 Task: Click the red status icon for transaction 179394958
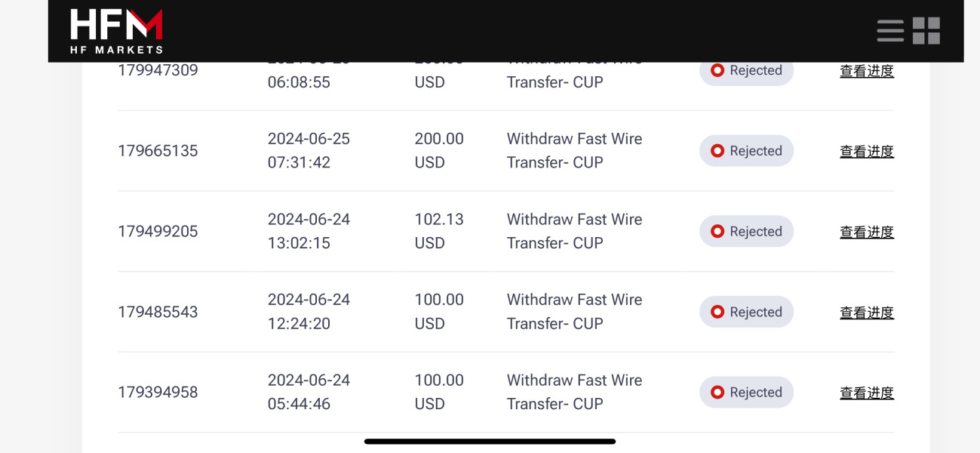[717, 393]
